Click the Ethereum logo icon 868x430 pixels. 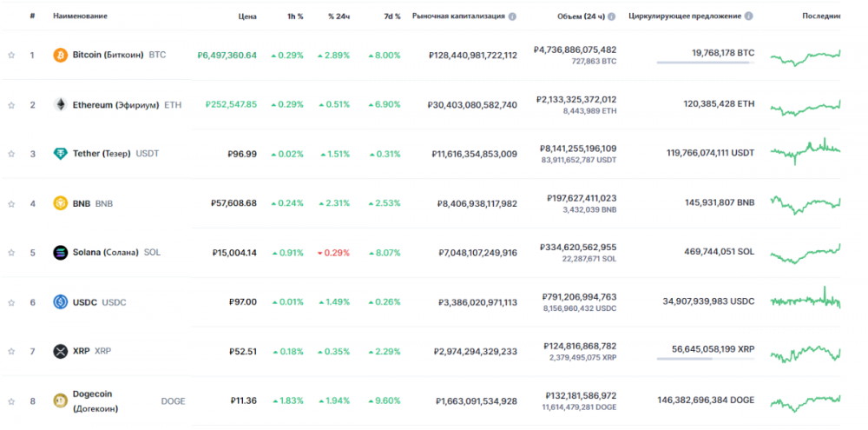pos(61,105)
